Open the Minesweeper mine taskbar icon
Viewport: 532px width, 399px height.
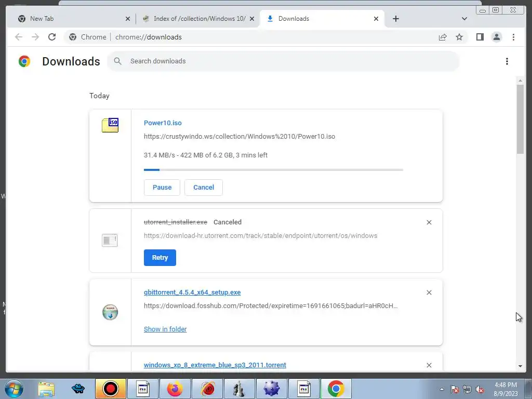click(271, 389)
